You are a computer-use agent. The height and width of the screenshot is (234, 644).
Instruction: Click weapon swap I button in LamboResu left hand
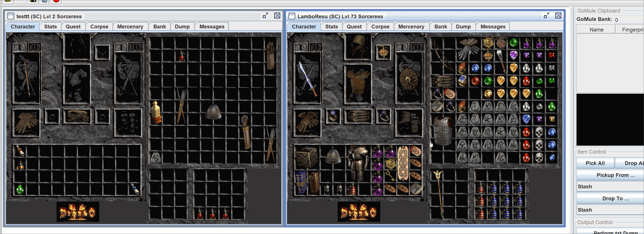point(301,47)
